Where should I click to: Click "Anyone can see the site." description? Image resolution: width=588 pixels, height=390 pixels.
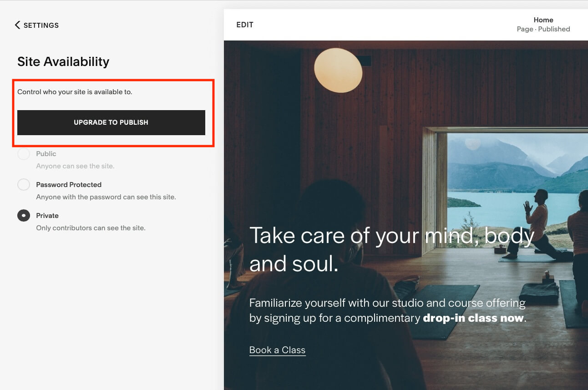coord(75,166)
